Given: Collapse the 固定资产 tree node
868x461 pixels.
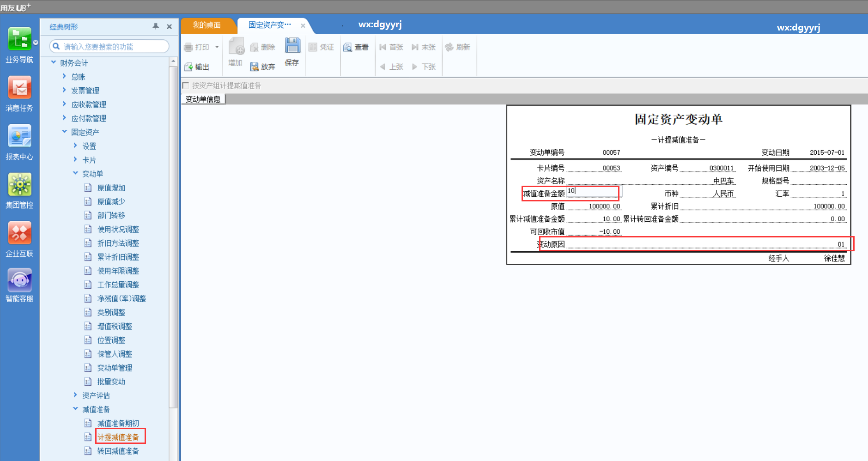Looking at the screenshot, I should coord(64,132).
